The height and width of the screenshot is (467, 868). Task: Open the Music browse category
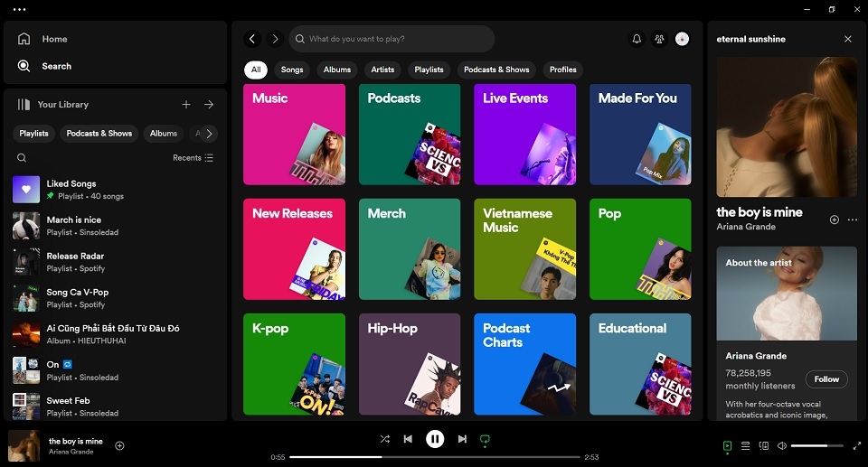(295, 135)
